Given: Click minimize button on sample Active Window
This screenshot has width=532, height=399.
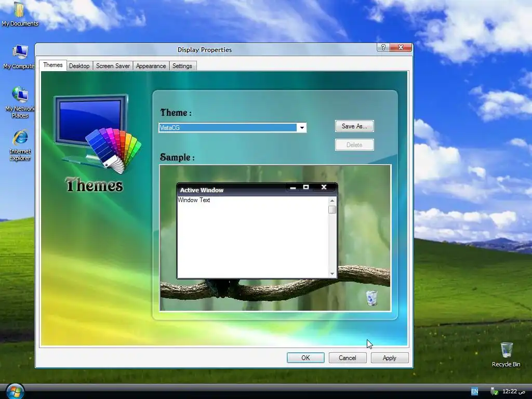Looking at the screenshot, I should click(293, 187).
